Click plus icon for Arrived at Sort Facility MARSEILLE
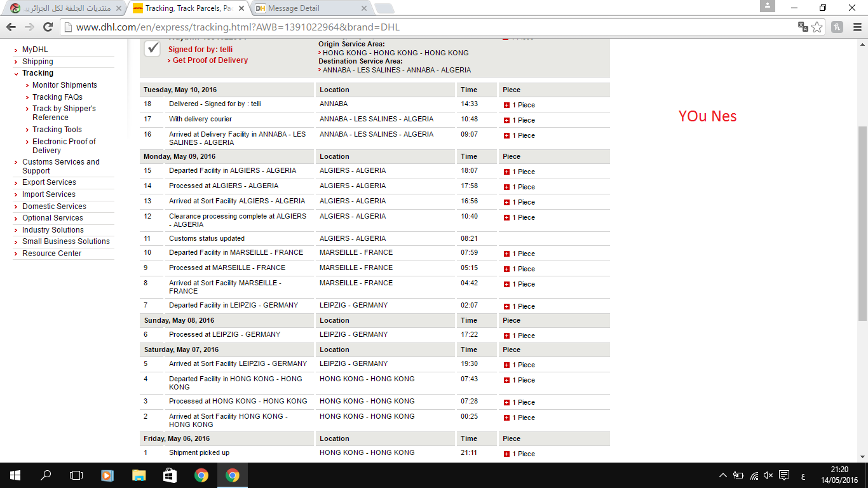The image size is (868, 488). 506,284
